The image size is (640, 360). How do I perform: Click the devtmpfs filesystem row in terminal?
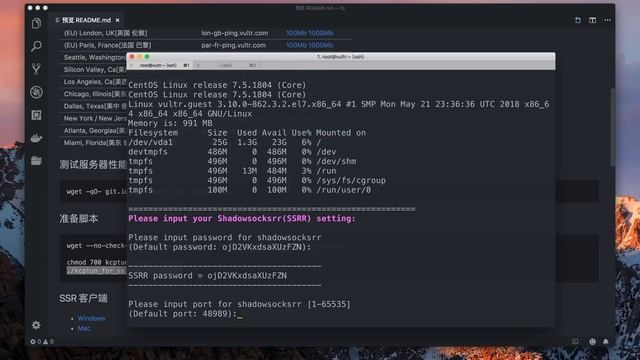pos(232,152)
